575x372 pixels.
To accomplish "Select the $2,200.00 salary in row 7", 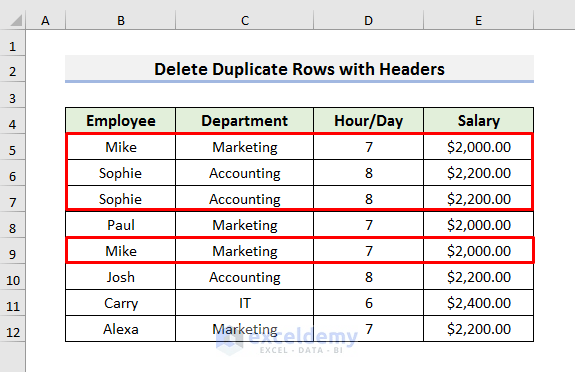I will pos(479,199).
